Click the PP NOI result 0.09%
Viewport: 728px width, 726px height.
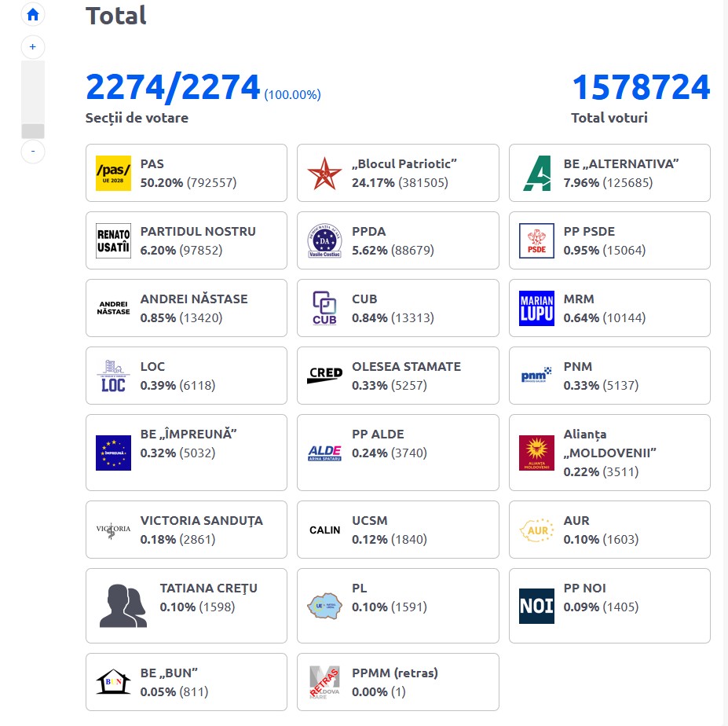click(602, 607)
